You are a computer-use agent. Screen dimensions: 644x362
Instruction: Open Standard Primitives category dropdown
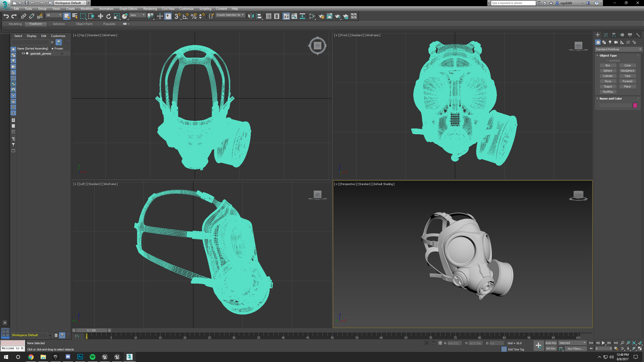(618, 49)
